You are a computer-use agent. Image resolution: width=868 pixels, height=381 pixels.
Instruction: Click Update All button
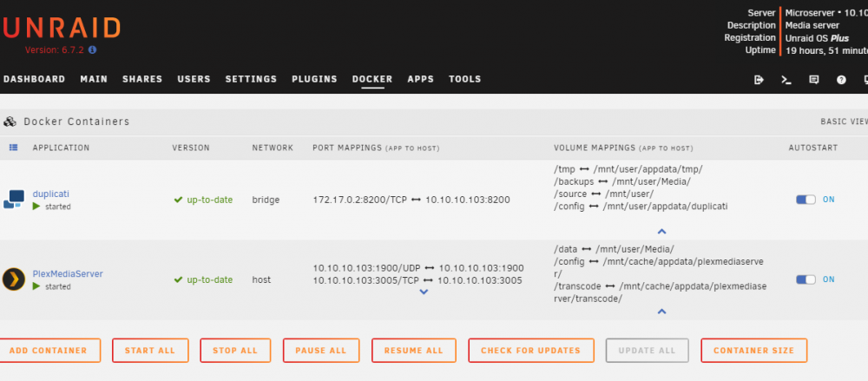pos(648,351)
